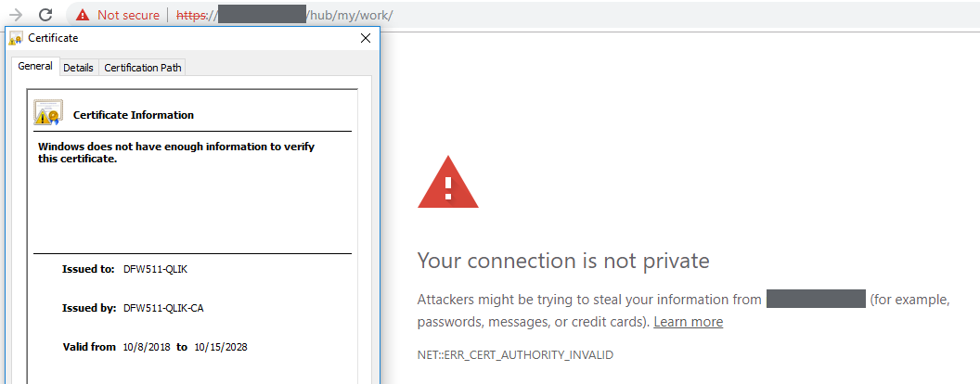Click the red warning triangle in address bar
Image resolution: width=980 pixels, height=384 pixels.
pyautogui.click(x=83, y=15)
